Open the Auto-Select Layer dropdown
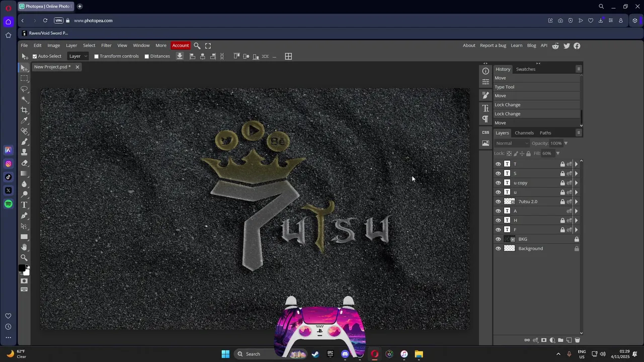This screenshot has width=644, height=362. 77,56
